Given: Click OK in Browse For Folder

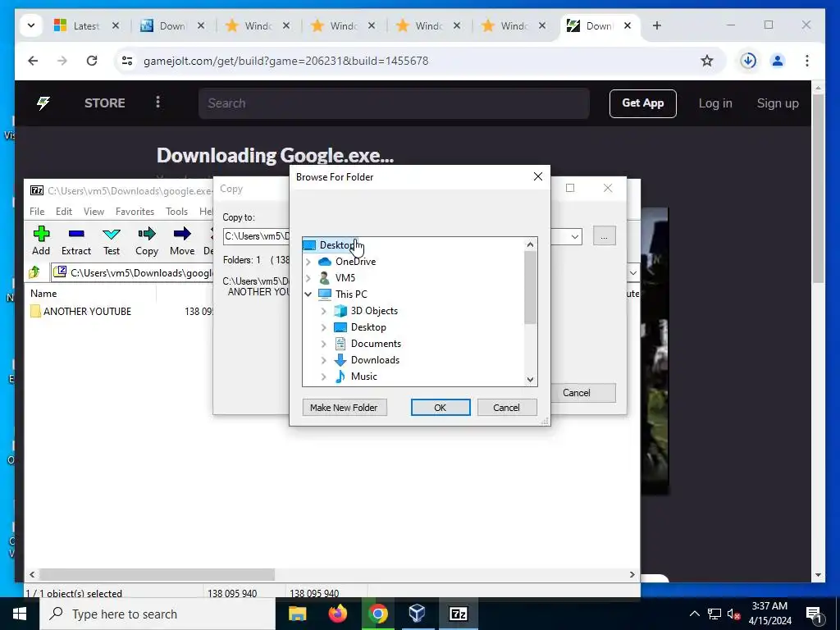Looking at the screenshot, I should [x=441, y=408].
